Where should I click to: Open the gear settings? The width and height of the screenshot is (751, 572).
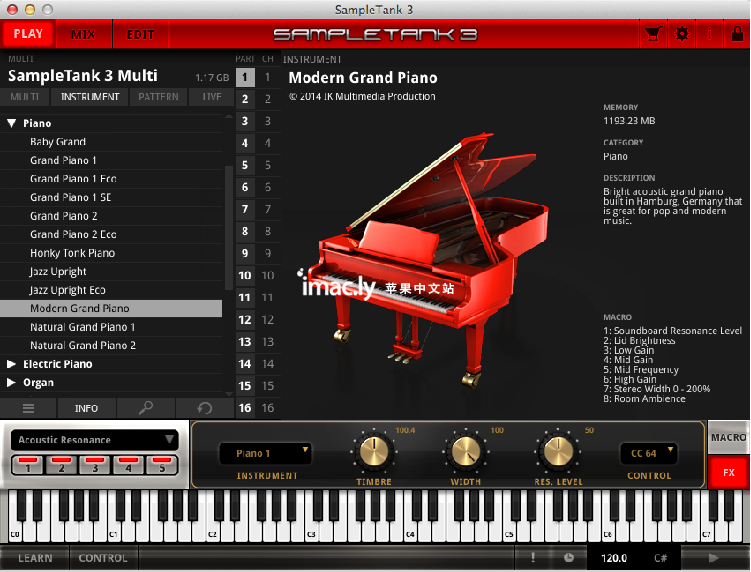(x=682, y=34)
